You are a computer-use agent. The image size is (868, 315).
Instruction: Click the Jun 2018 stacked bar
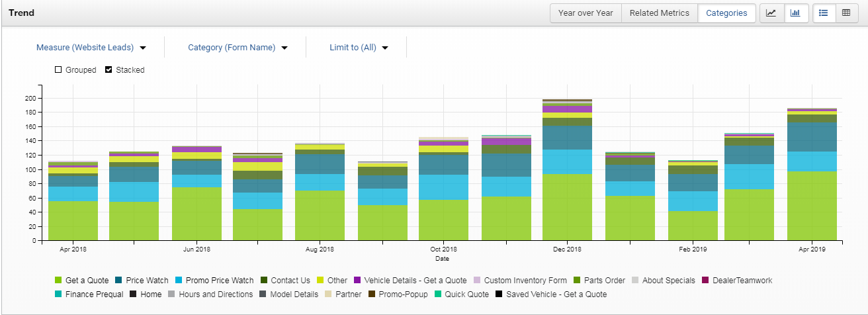196,193
